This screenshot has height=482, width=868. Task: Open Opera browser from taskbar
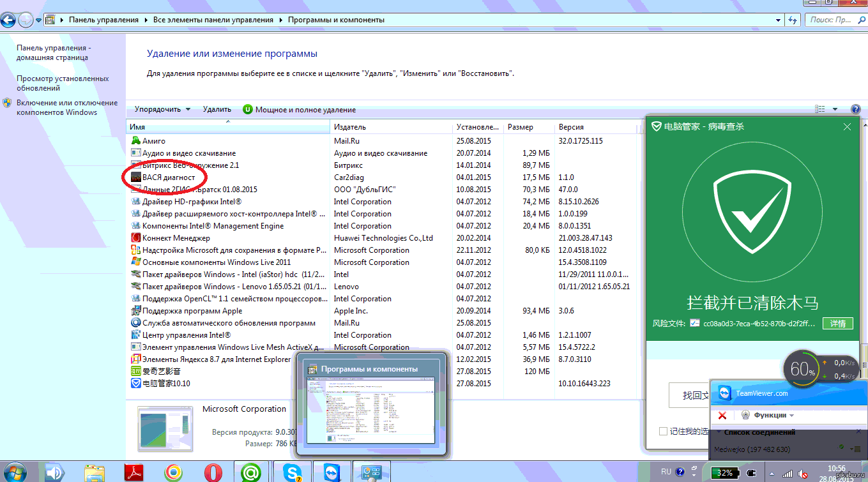pyautogui.click(x=213, y=472)
